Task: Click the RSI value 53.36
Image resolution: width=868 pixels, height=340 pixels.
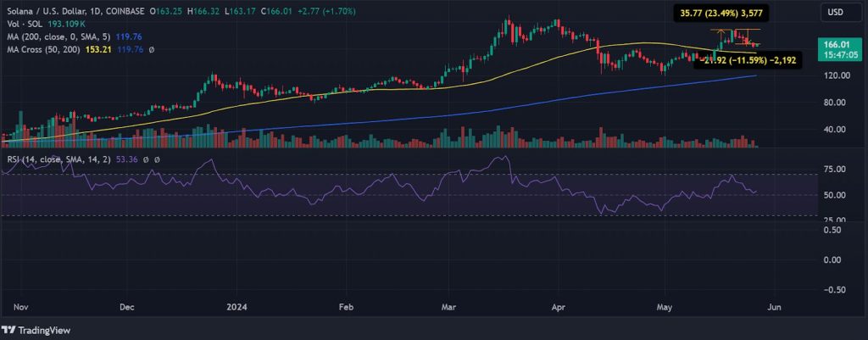Action: pyautogui.click(x=127, y=159)
